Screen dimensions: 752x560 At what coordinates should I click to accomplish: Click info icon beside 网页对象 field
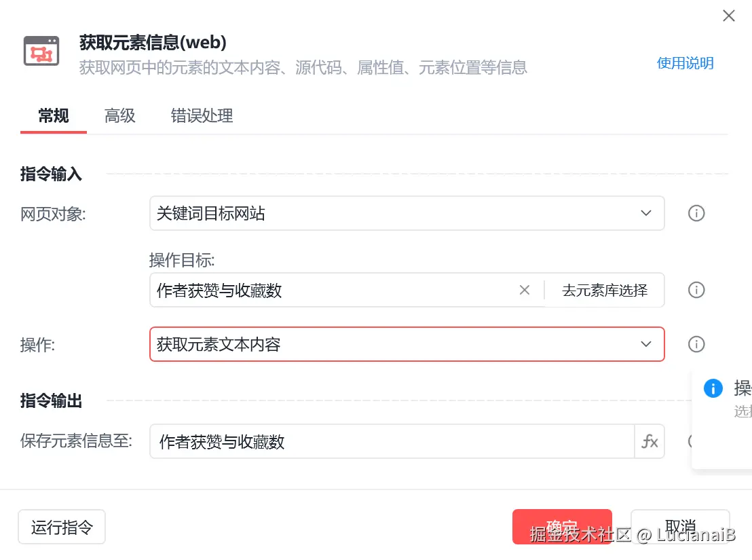(696, 214)
